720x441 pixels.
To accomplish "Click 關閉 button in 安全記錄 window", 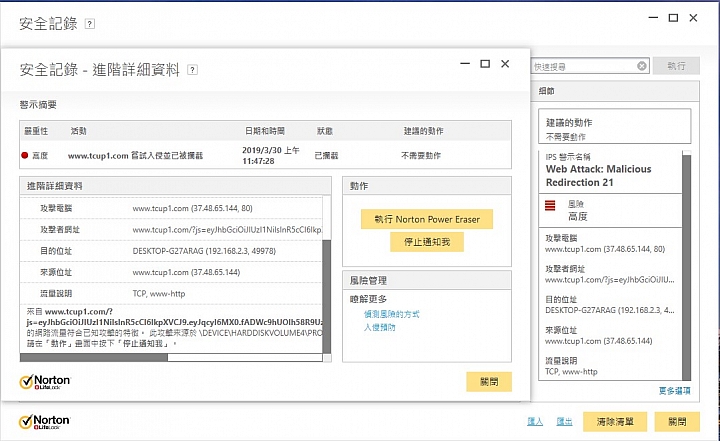I will (677, 421).
